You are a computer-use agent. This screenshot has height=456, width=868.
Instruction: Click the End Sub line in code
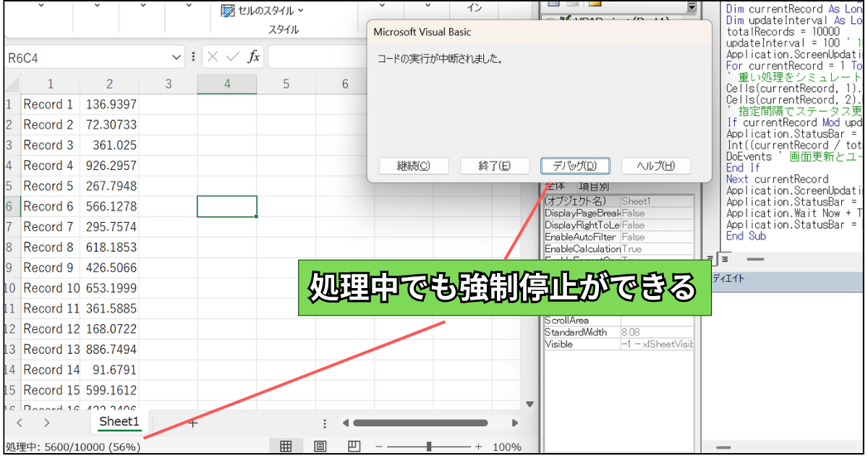pos(746,236)
